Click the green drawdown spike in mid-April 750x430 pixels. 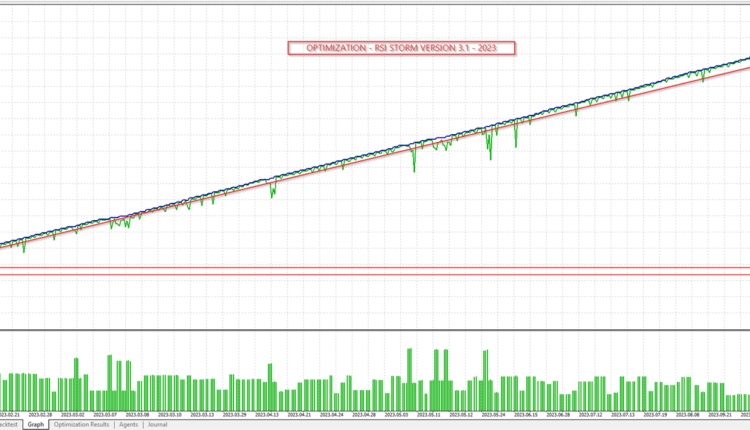point(271,193)
